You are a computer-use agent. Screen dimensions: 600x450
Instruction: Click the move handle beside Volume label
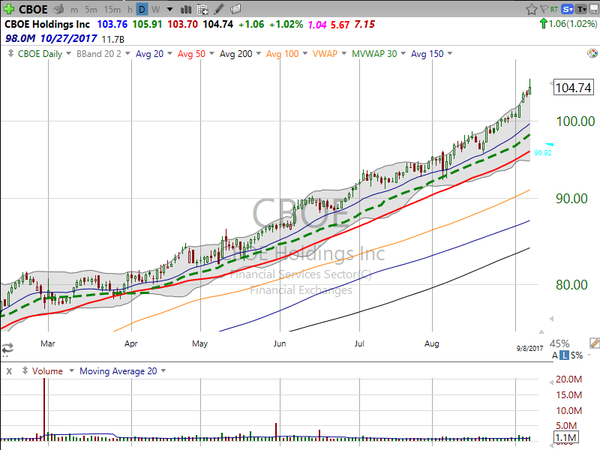point(25,370)
